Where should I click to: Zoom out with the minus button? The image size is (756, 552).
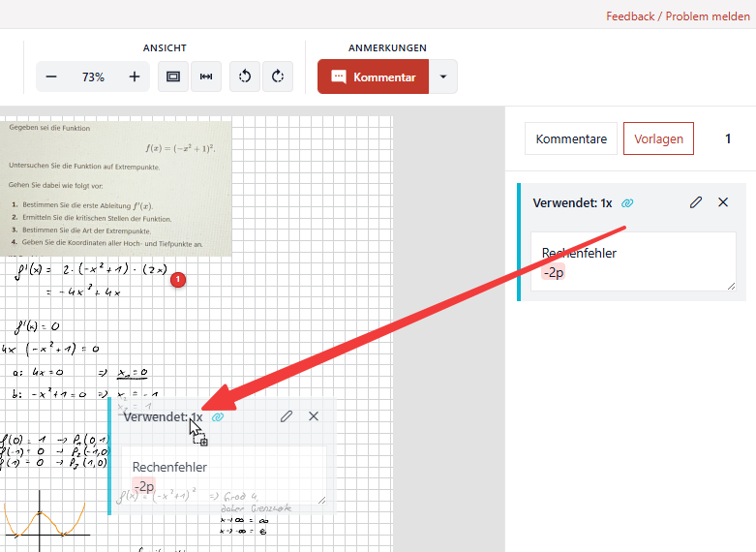pyautogui.click(x=51, y=77)
